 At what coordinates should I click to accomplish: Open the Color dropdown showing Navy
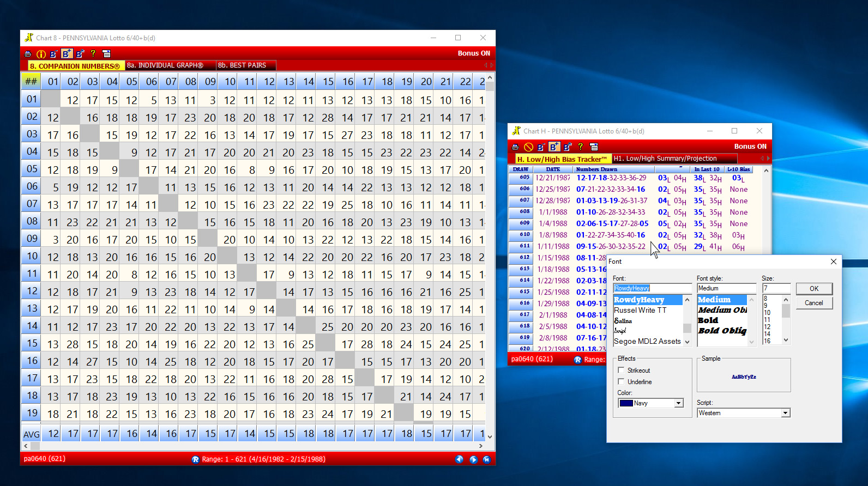pyautogui.click(x=679, y=403)
